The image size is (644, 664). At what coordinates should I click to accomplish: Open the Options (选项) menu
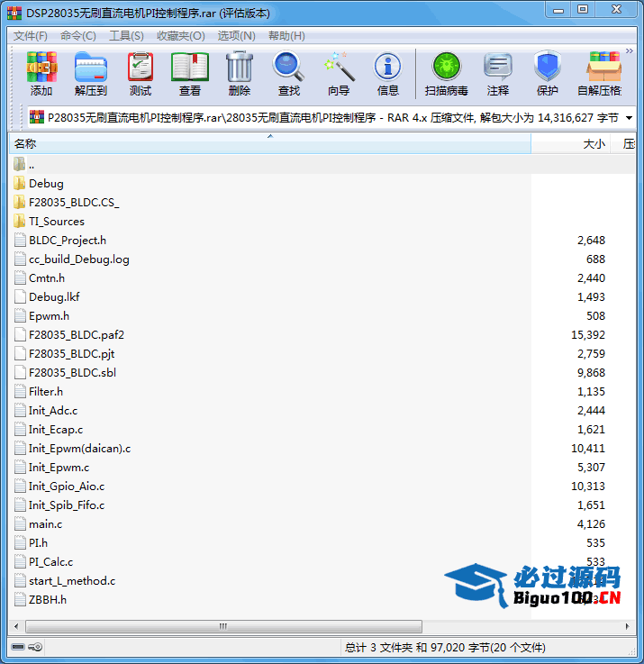tap(236, 36)
